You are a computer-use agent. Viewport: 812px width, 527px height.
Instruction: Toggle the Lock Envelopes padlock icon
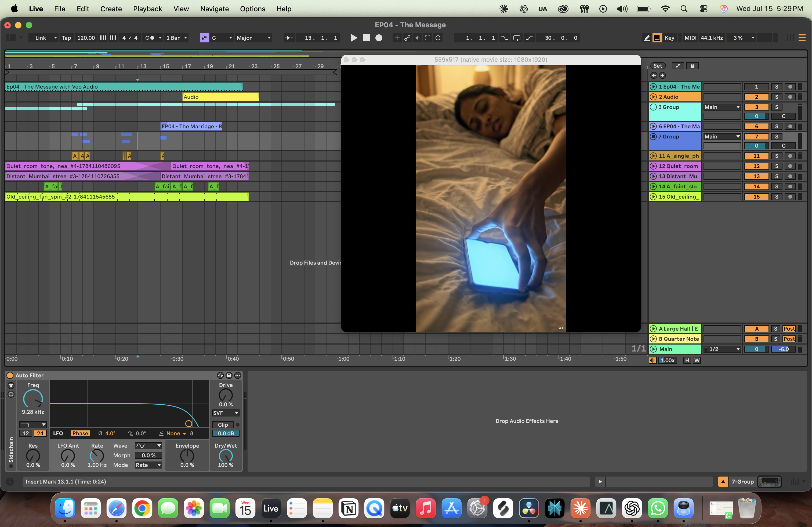coord(692,66)
